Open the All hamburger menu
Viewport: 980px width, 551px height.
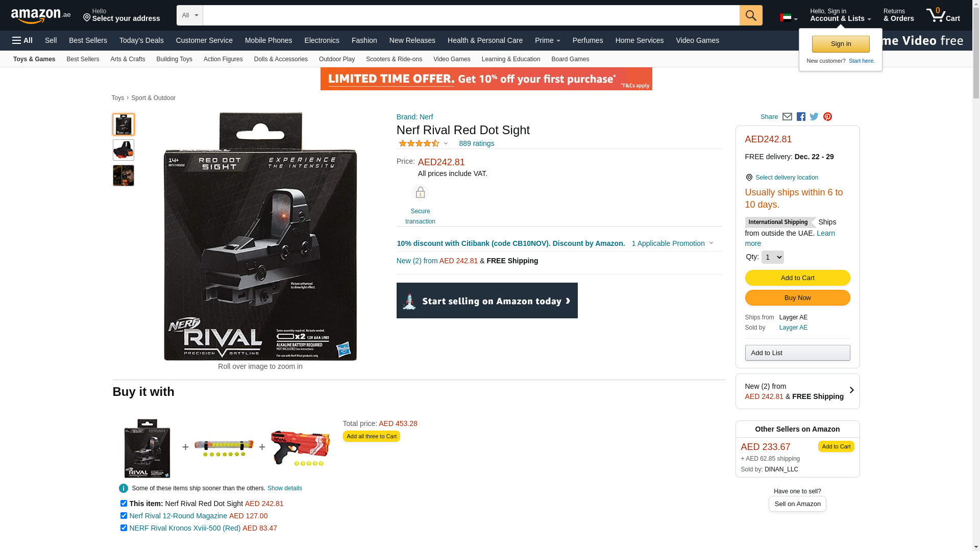(22, 40)
